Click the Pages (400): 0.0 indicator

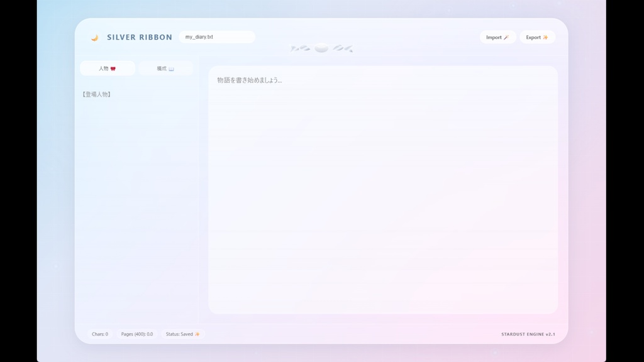click(x=138, y=334)
